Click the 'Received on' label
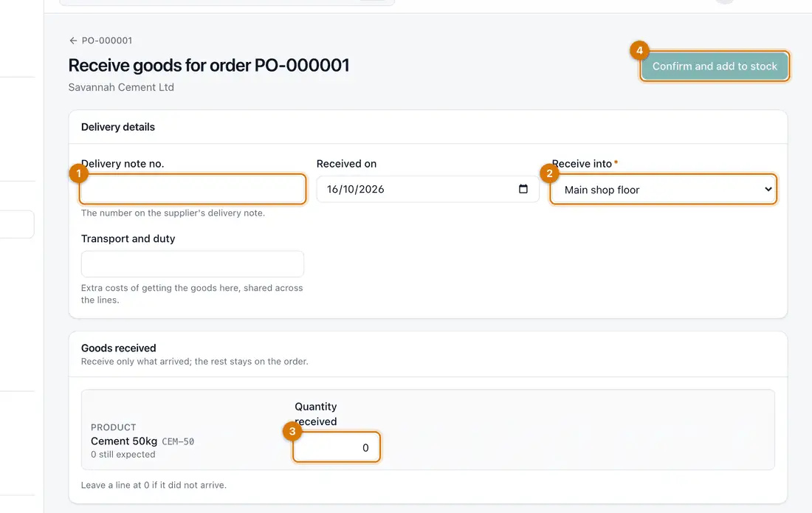Viewport: 812px width, 513px height. [x=346, y=164]
